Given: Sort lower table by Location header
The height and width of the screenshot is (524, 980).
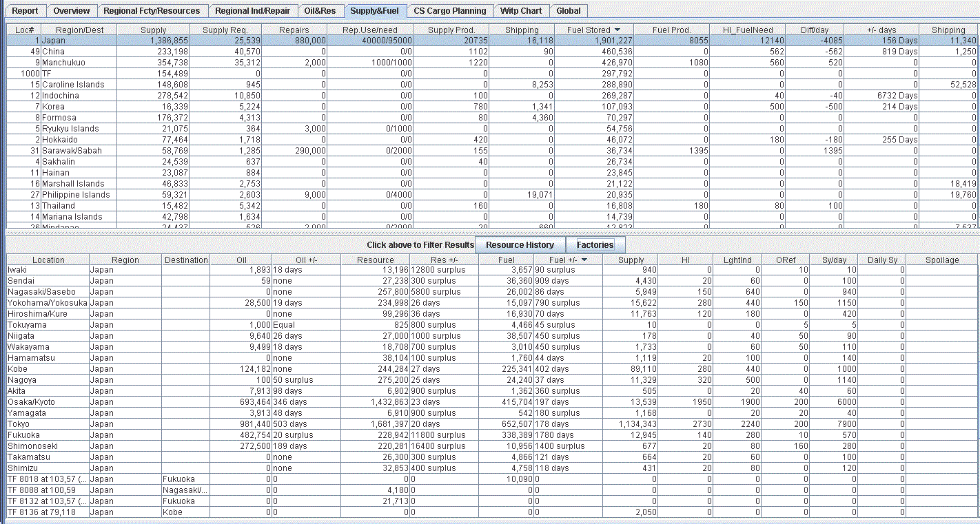Looking at the screenshot, I should click(x=48, y=260).
